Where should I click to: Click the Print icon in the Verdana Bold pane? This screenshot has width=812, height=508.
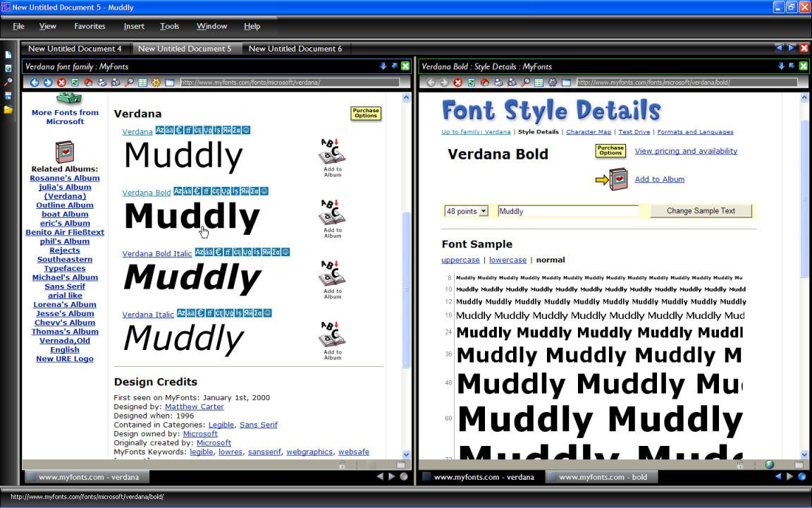pyautogui.click(x=498, y=83)
